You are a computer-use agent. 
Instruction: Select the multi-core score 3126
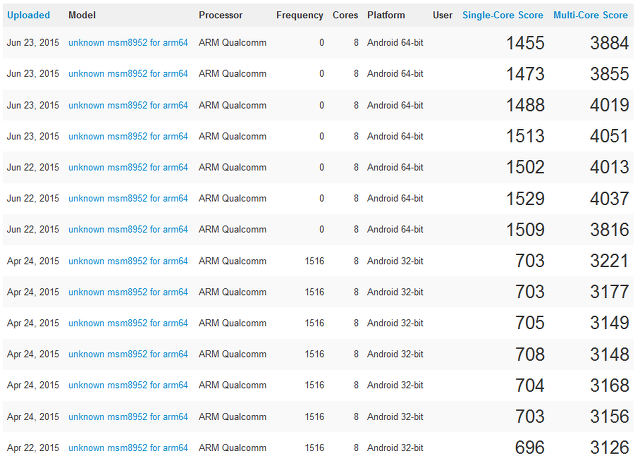[609, 448]
